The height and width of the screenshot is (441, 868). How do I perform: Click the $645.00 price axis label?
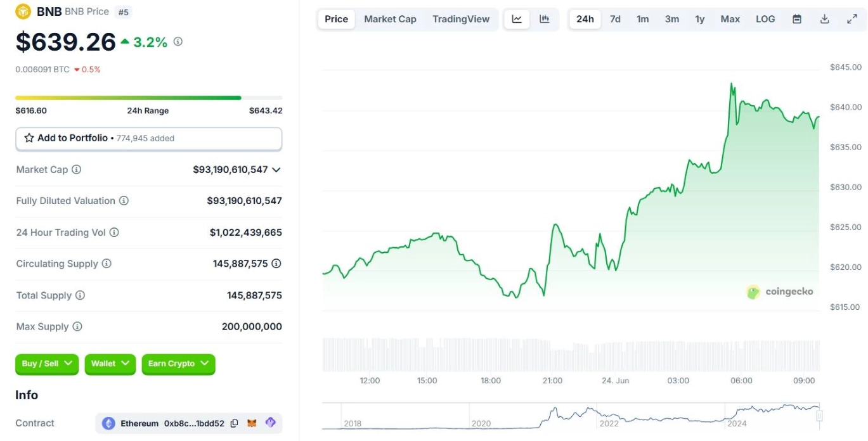click(x=846, y=67)
